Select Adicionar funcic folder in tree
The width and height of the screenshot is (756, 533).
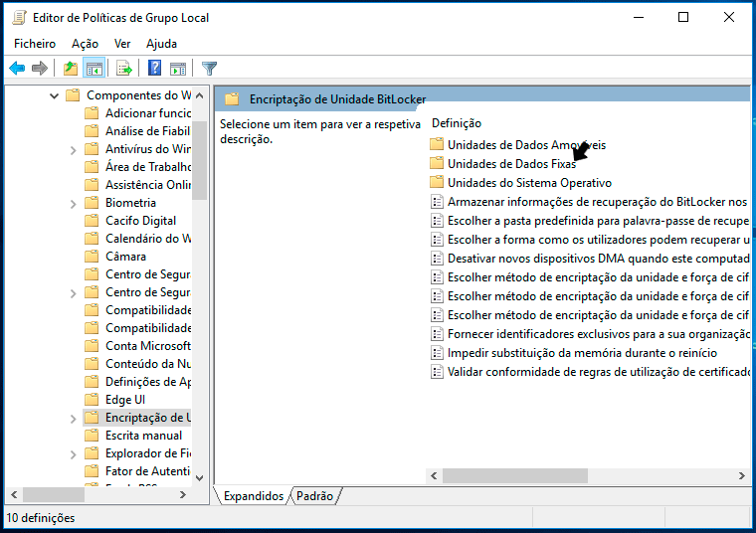tap(138, 112)
